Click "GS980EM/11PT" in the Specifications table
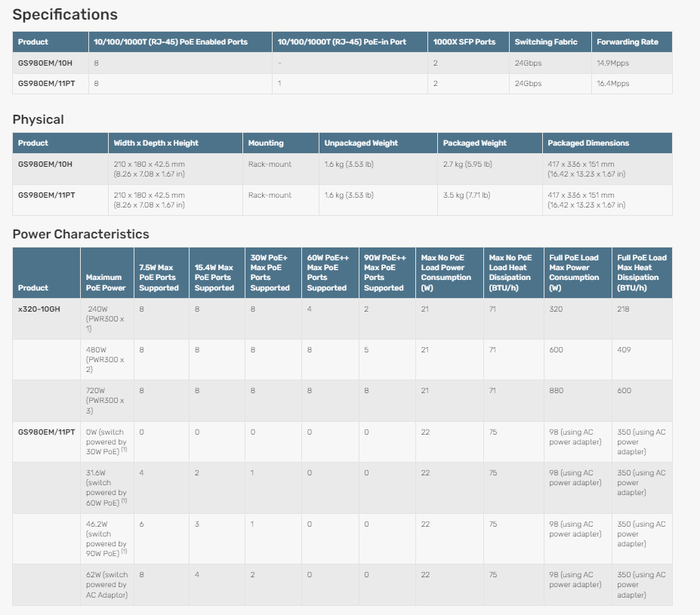Viewport: 700px width, 615px height. tap(46, 84)
